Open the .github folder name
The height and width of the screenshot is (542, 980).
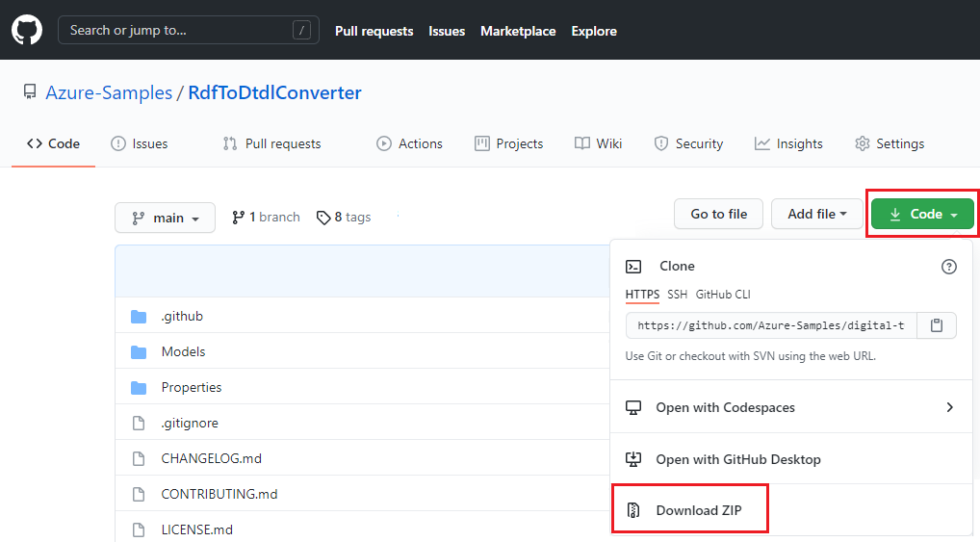click(182, 317)
